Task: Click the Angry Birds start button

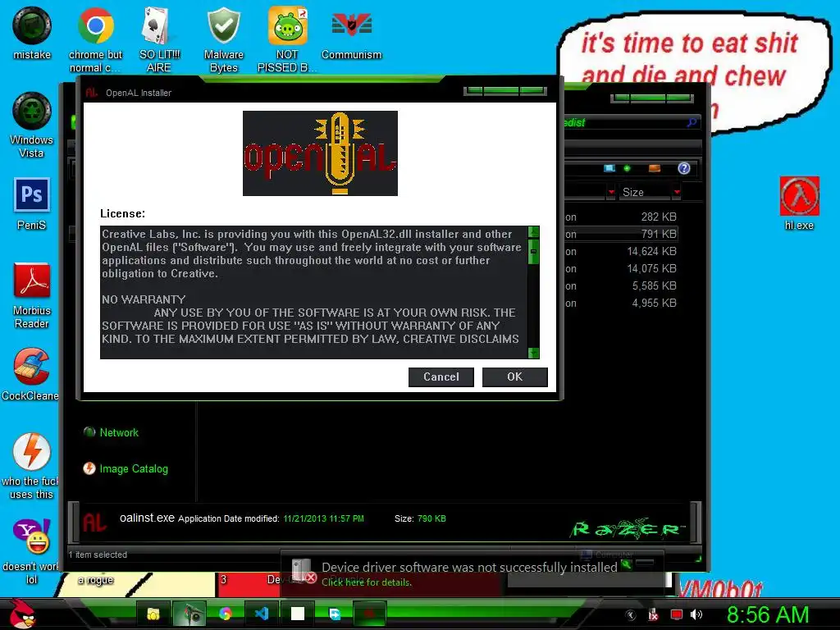Action: pos(22,614)
